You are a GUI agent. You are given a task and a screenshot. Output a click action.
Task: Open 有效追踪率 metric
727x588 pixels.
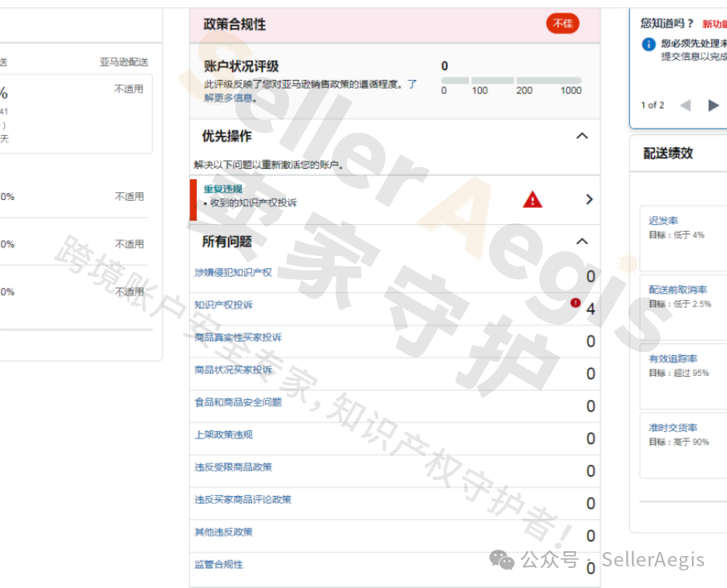coord(673,358)
